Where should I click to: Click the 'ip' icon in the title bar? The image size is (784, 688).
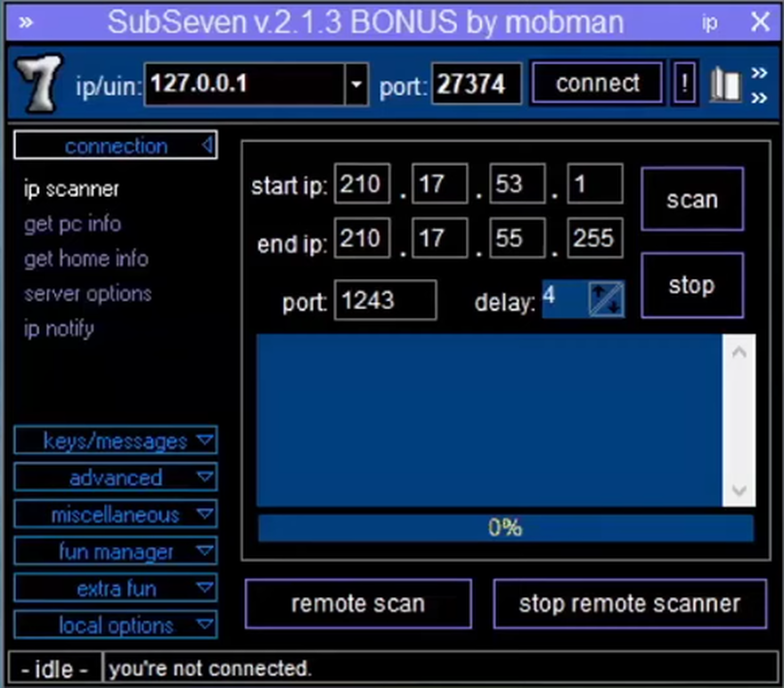(x=709, y=22)
